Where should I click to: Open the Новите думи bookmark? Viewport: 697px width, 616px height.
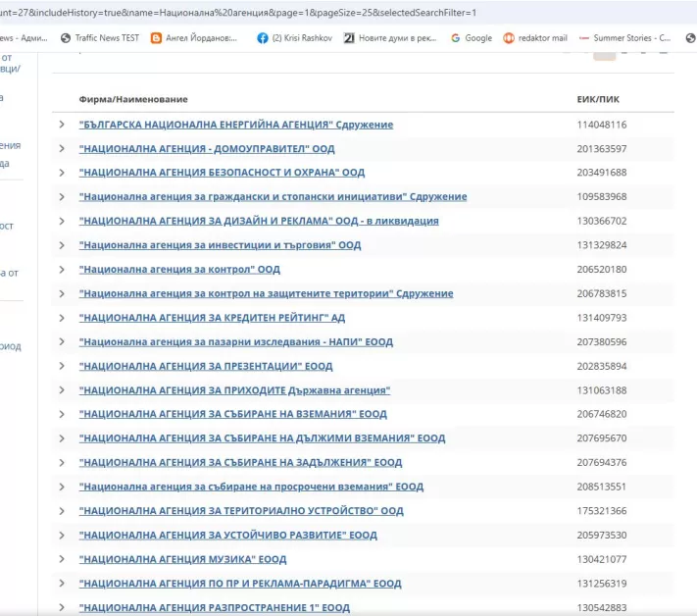coord(387,38)
